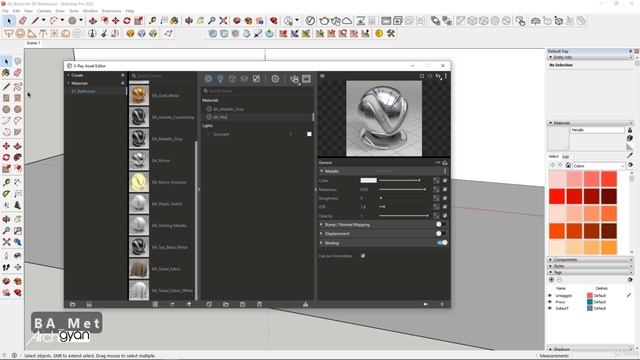This screenshot has height=360, width=640.
Task: Hide the Untagged tag with eye icon
Action: (x=550, y=296)
